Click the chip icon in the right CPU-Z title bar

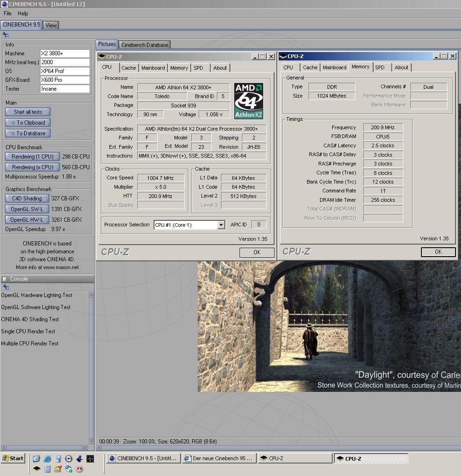[283, 56]
